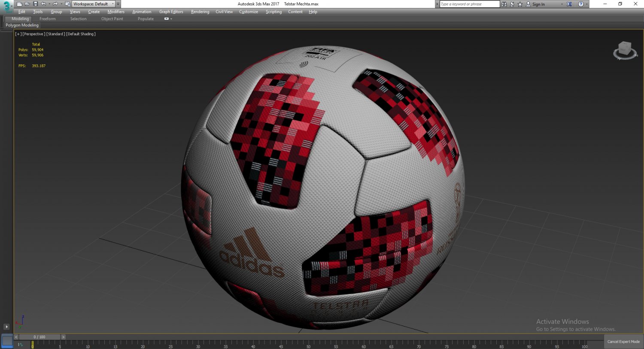644x349 pixels.
Task: Click Sign In to Autodesk account
Action: (535, 4)
